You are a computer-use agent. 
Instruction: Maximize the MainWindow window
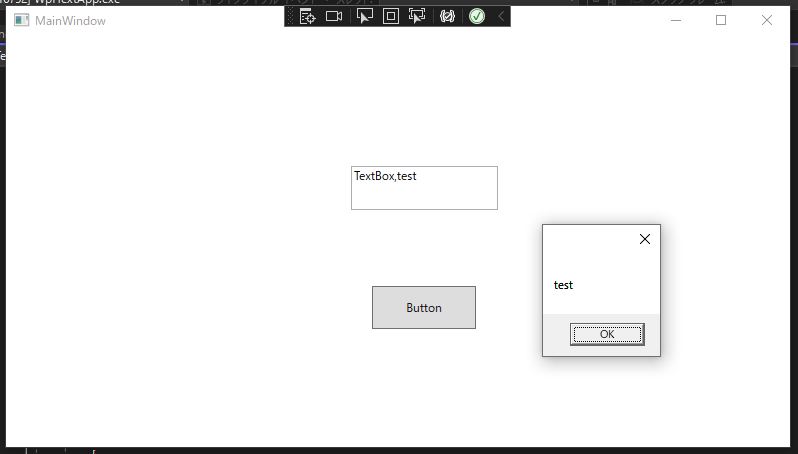721,20
